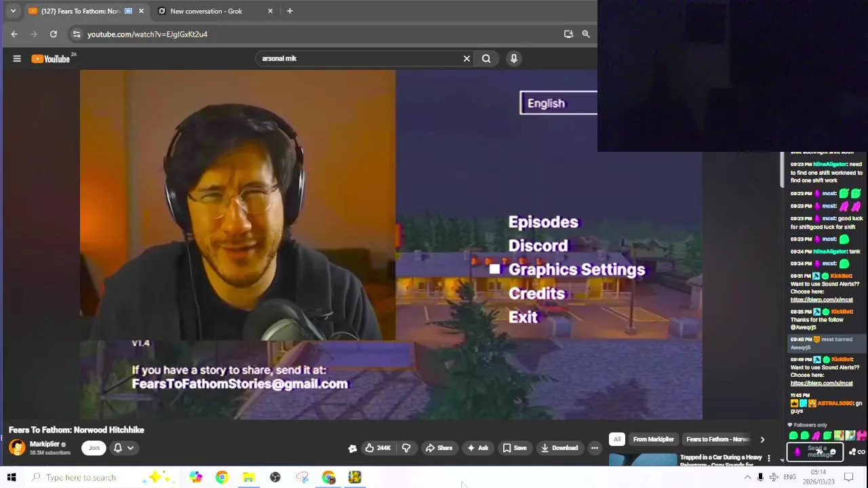
Task: Click the infinity icon beside chat input
Action: [860, 451]
